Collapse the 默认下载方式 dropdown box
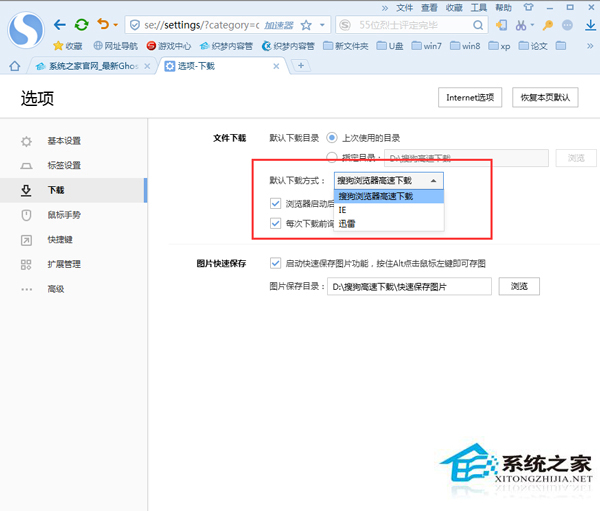The height and width of the screenshot is (511, 600). [432, 180]
